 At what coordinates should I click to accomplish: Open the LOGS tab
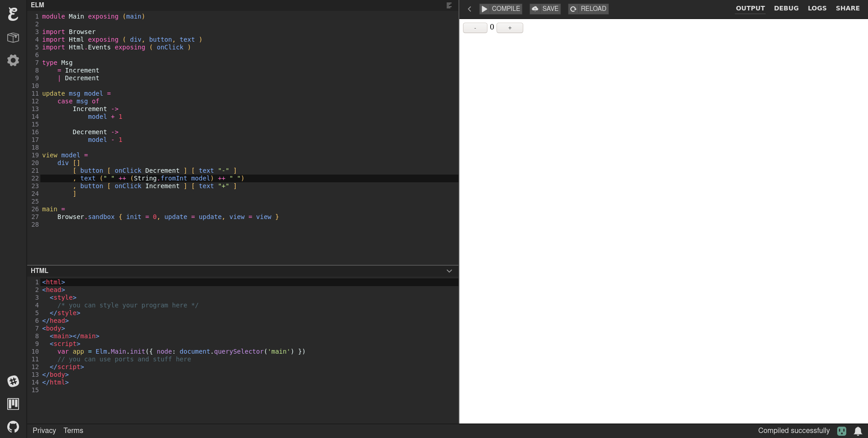[817, 8]
